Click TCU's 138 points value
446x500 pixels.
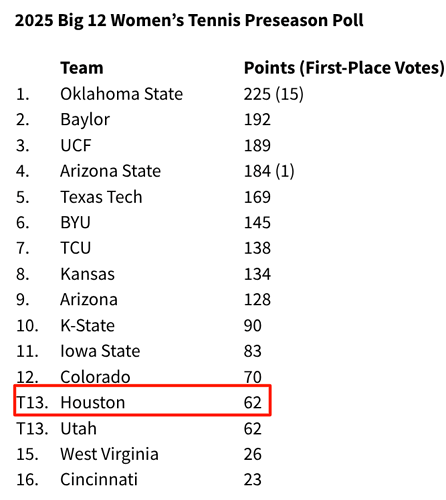pos(257,248)
